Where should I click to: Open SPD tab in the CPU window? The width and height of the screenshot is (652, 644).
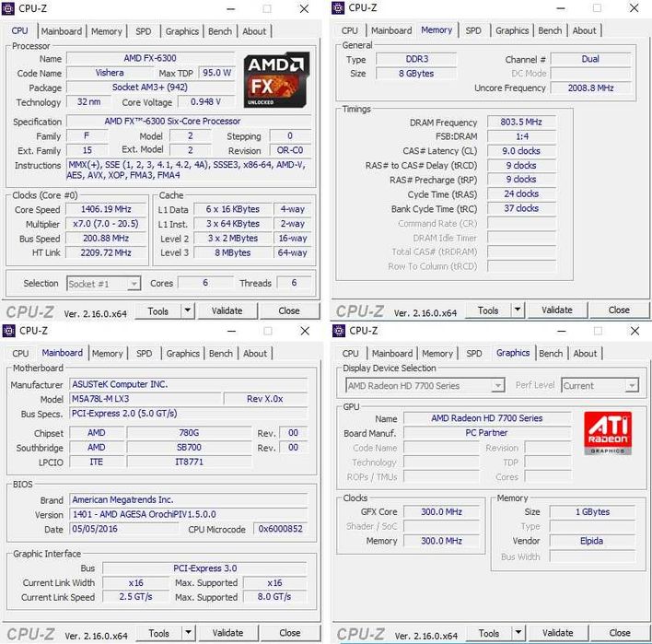[x=143, y=31]
